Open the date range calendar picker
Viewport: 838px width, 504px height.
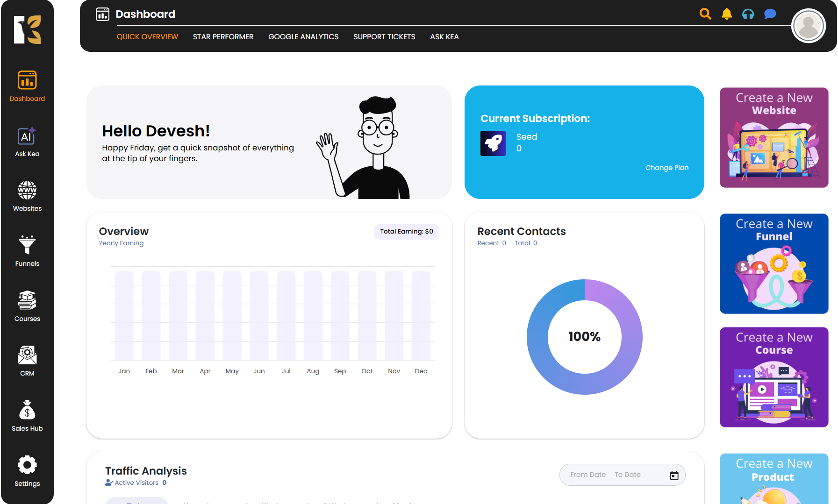[674, 475]
